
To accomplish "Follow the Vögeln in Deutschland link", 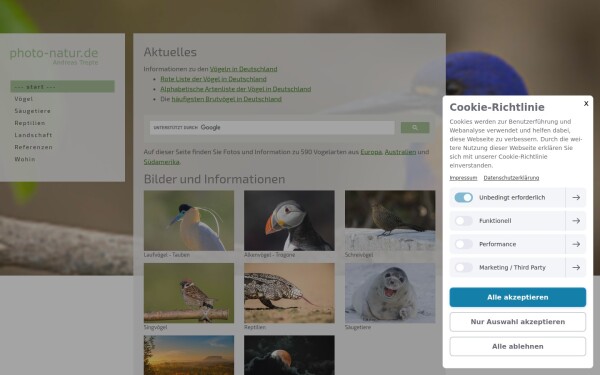I will [x=243, y=69].
